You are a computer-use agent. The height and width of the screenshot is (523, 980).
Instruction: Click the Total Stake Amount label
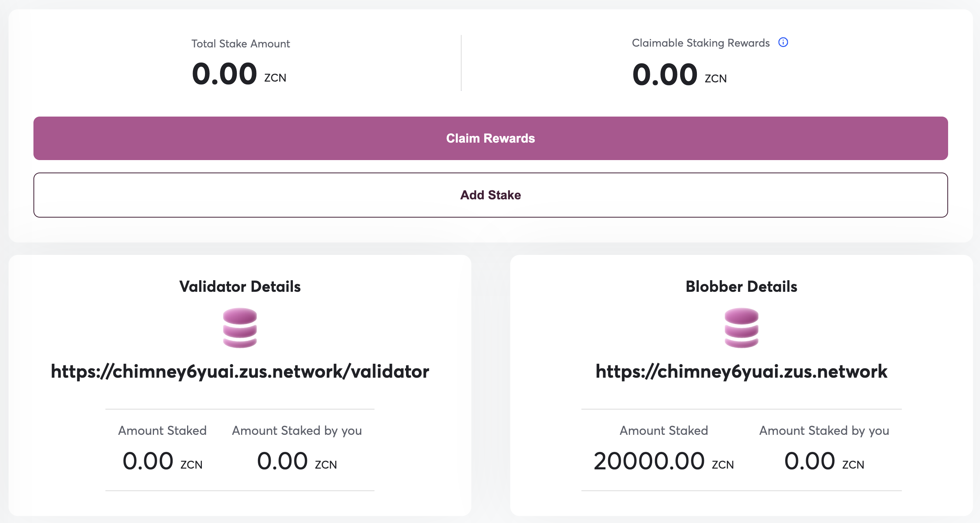click(241, 44)
